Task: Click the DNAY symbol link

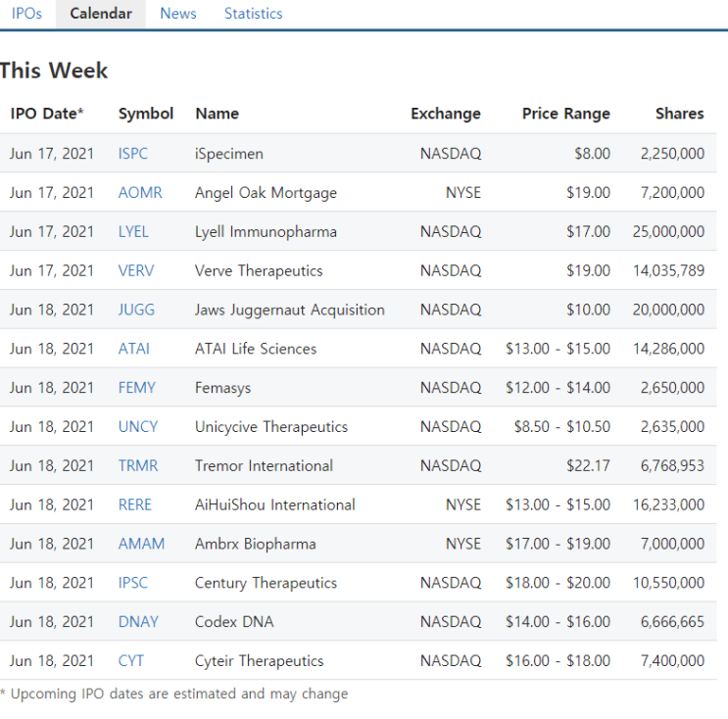Action: coord(138,621)
